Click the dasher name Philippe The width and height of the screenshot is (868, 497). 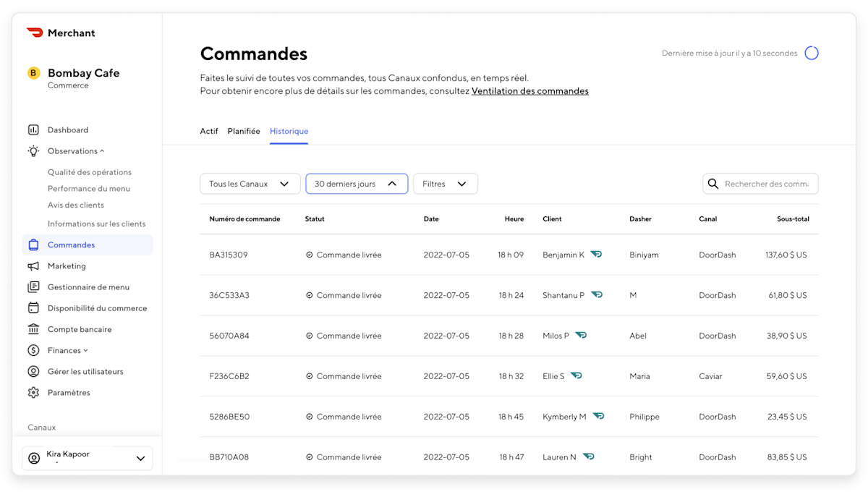[644, 417]
